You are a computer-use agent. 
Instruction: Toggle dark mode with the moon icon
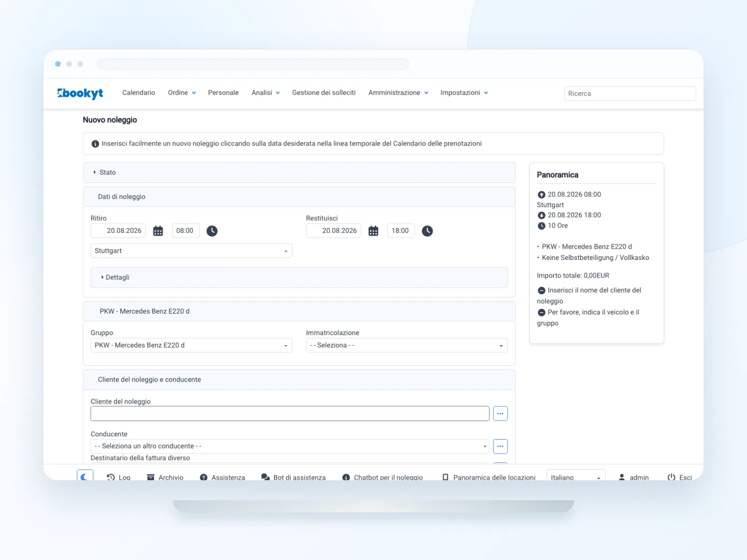[85, 476]
